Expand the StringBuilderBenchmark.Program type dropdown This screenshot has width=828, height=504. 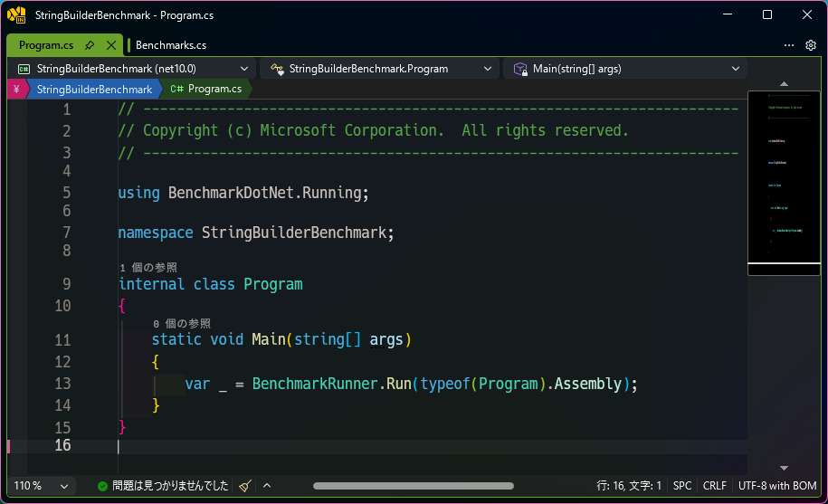(x=488, y=69)
